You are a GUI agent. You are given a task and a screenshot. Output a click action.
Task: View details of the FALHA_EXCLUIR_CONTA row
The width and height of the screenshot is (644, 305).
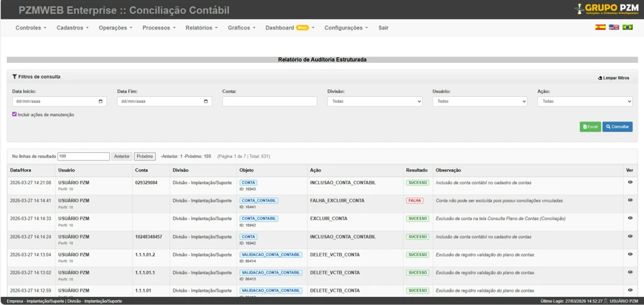tap(630, 201)
